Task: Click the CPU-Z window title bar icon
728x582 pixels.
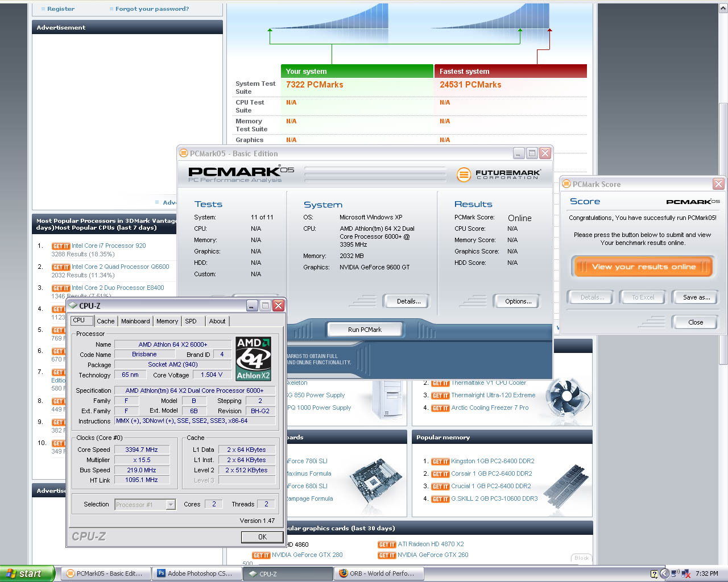Action: [73, 306]
